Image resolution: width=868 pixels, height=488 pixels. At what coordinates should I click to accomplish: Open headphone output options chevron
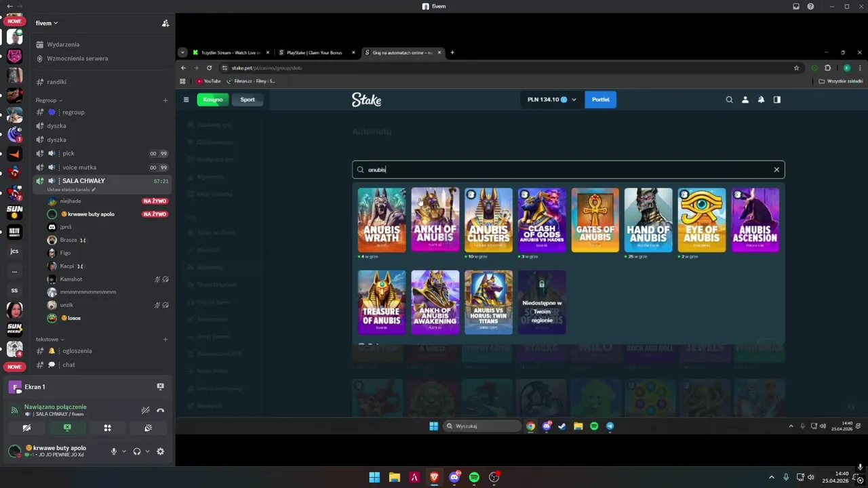tap(147, 451)
